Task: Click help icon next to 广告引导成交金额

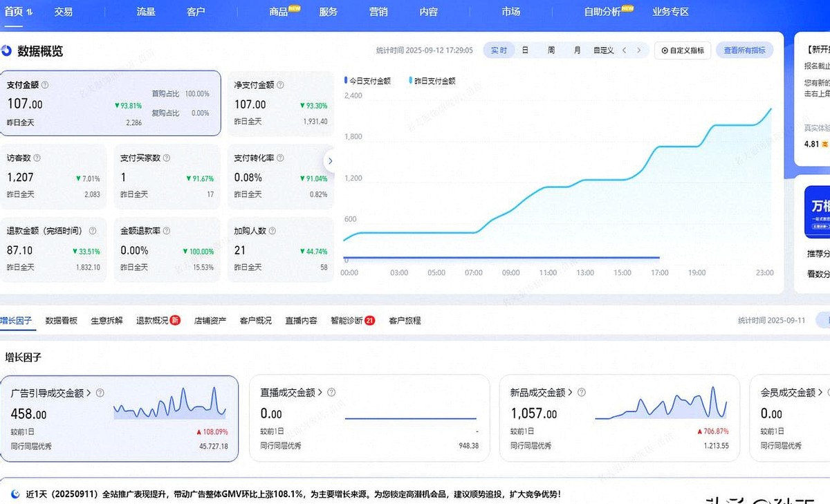Action: click(x=100, y=393)
